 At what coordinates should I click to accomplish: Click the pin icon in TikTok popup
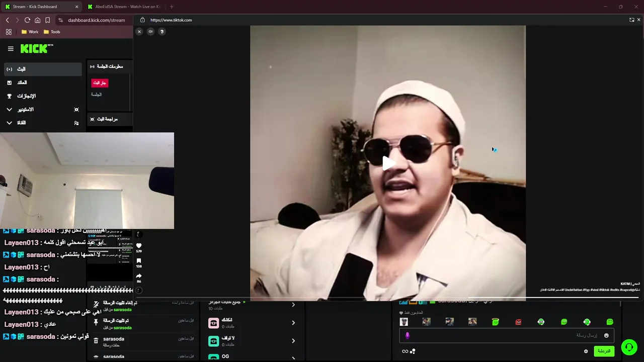click(162, 32)
